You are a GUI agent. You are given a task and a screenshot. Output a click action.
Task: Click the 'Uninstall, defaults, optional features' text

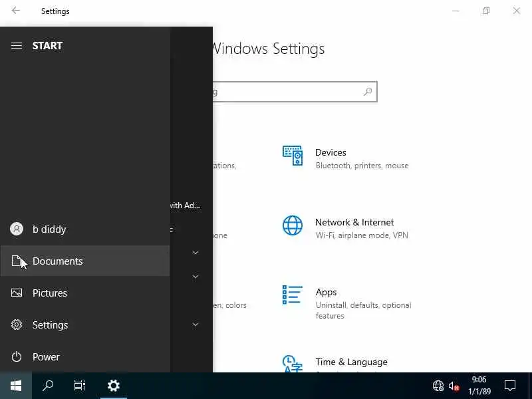tap(363, 311)
